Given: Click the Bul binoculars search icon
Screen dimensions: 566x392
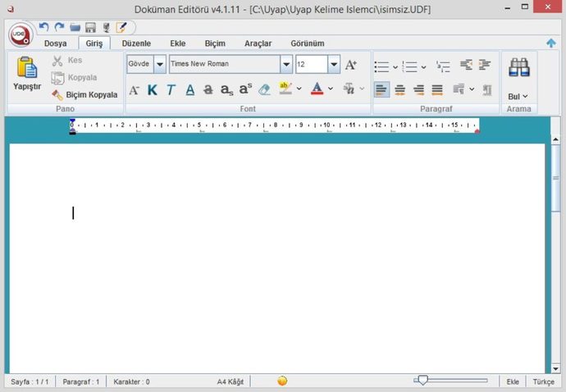Looking at the screenshot, I should tap(519, 67).
